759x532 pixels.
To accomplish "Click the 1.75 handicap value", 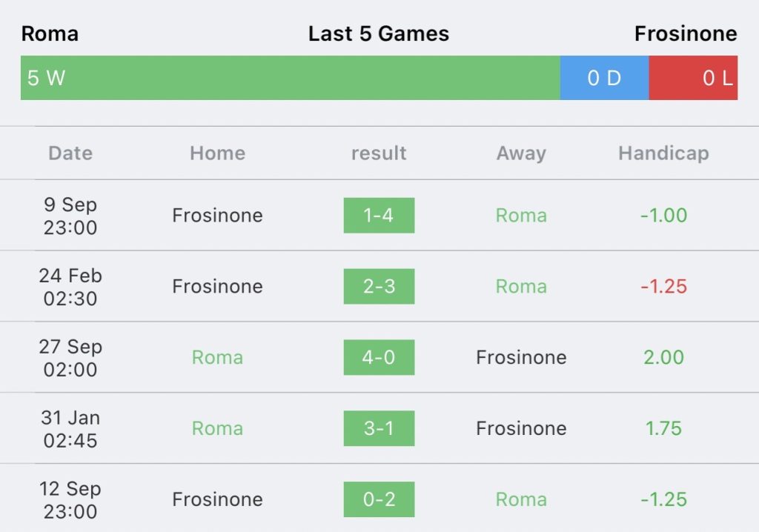I will (x=663, y=428).
